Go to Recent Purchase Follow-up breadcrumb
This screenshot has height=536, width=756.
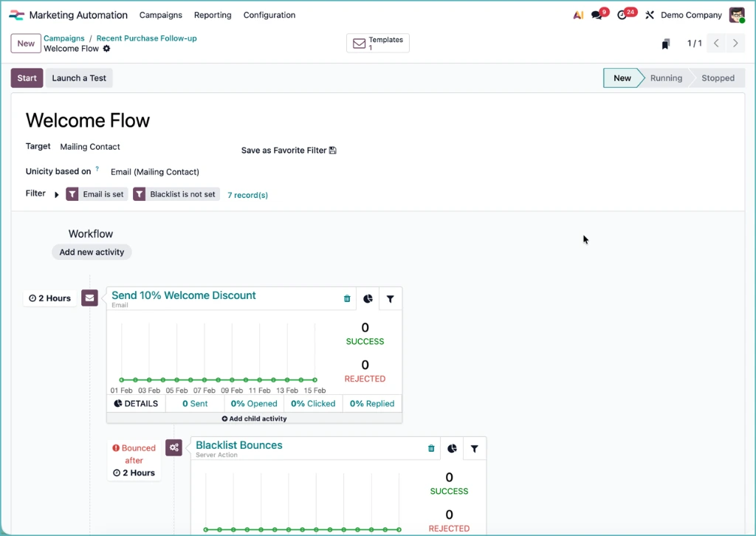click(x=147, y=38)
